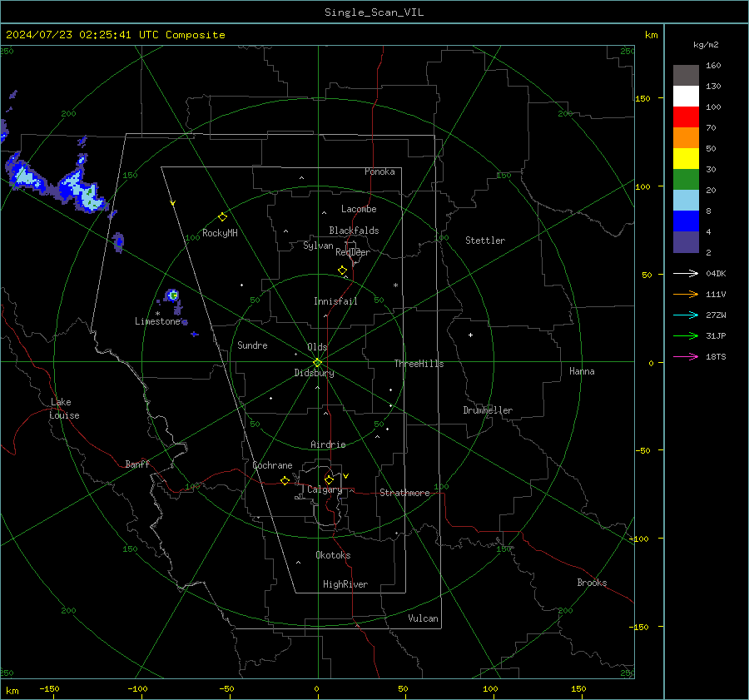Image resolution: width=749 pixels, height=700 pixels.
Task: Click the yellow diamond marker at Calgary
Action: click(329, 479)
